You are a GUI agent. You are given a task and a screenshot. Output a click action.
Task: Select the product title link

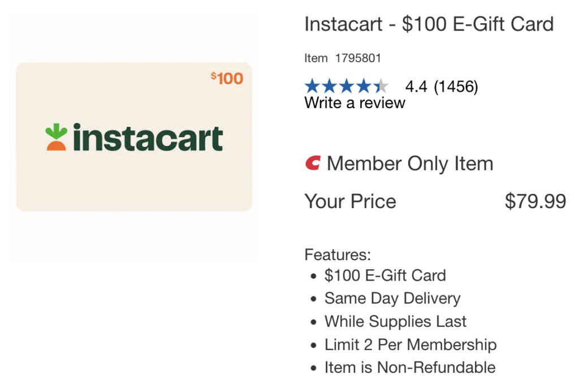tap(429, 24)
